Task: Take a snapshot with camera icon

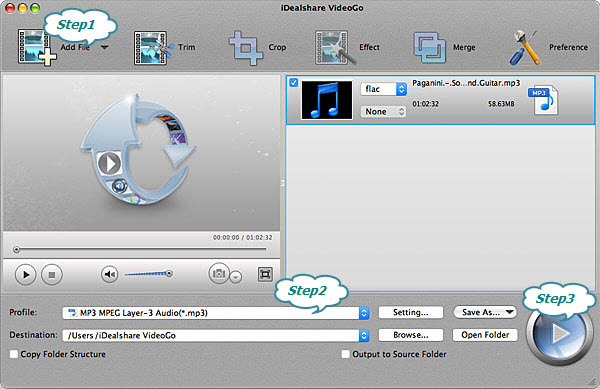Action: tap(218, 273)
